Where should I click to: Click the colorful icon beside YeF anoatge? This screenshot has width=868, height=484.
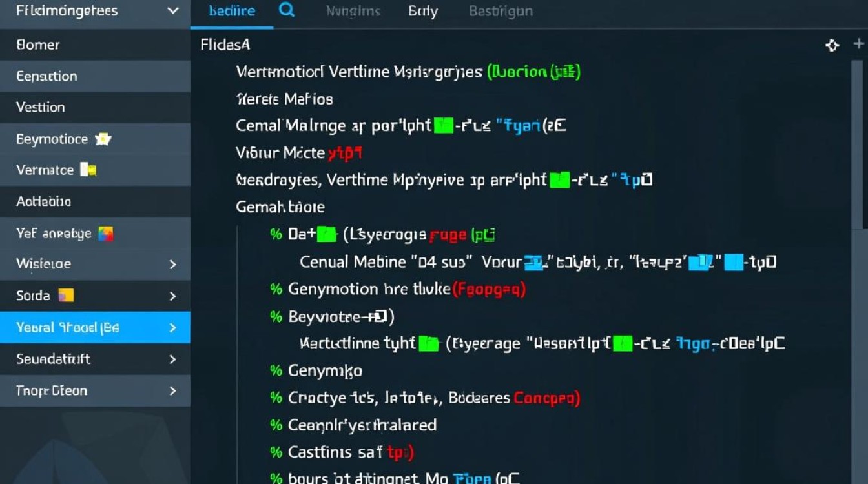tap(105, 234)
